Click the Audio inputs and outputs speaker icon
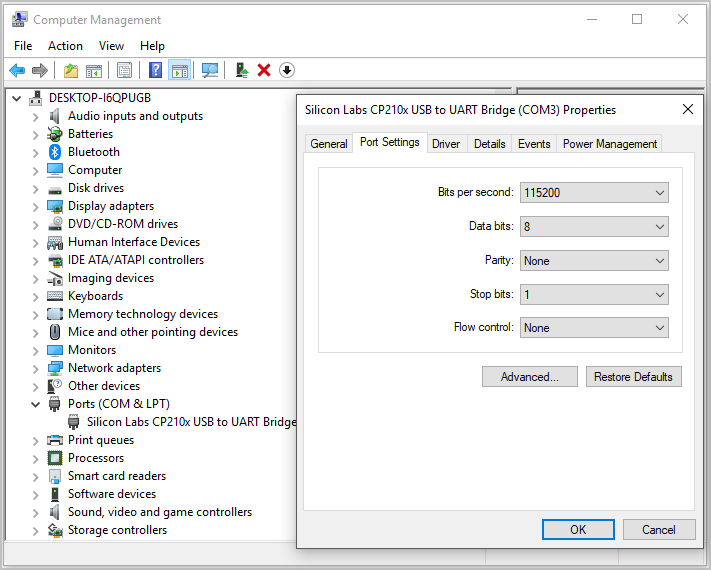This screenshot has height=570, width=711. 54,116
